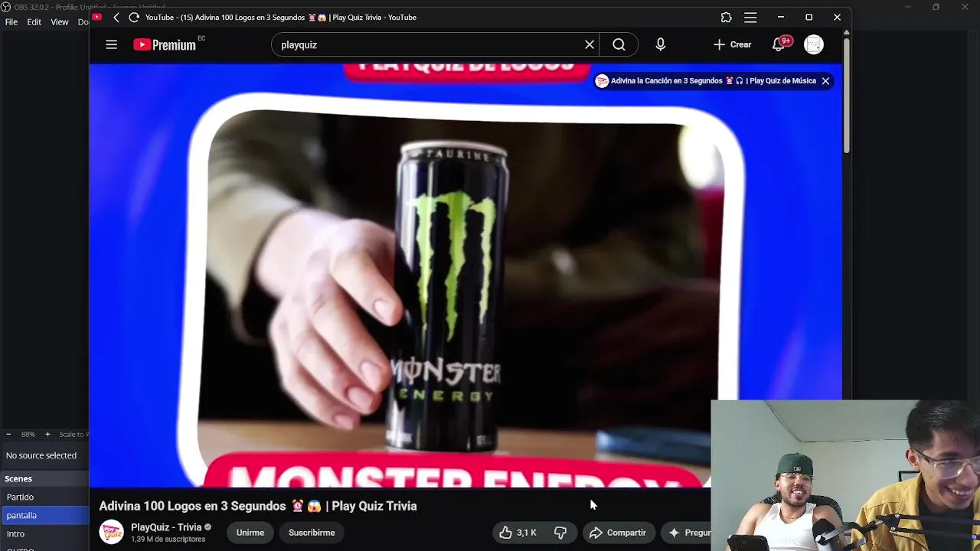Open the notifications bell
This screenshot has width=980, height=551.
pos(779,44)
